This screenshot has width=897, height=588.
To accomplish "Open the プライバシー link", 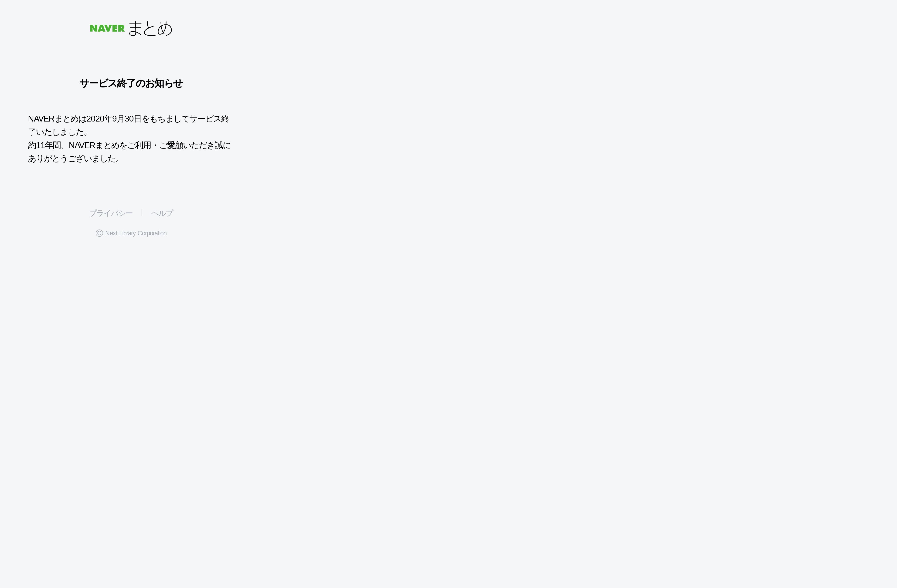I will click(x=111, y=213).
